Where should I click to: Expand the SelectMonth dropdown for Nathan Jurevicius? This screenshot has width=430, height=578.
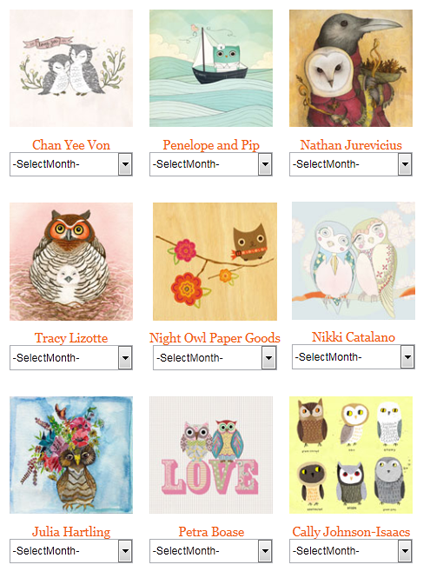351,164
